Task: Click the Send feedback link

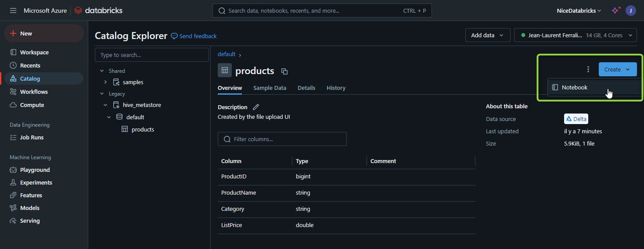Action: (198, 36)
